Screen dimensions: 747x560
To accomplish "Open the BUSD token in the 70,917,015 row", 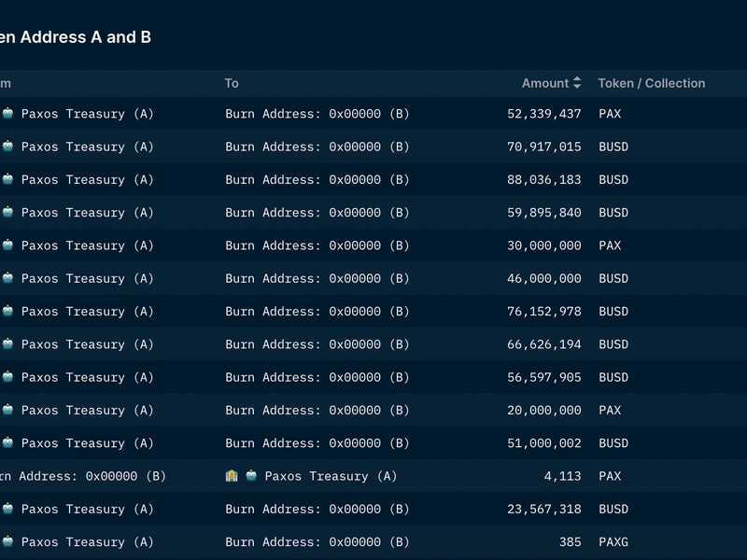I will (x=613, y=147).
